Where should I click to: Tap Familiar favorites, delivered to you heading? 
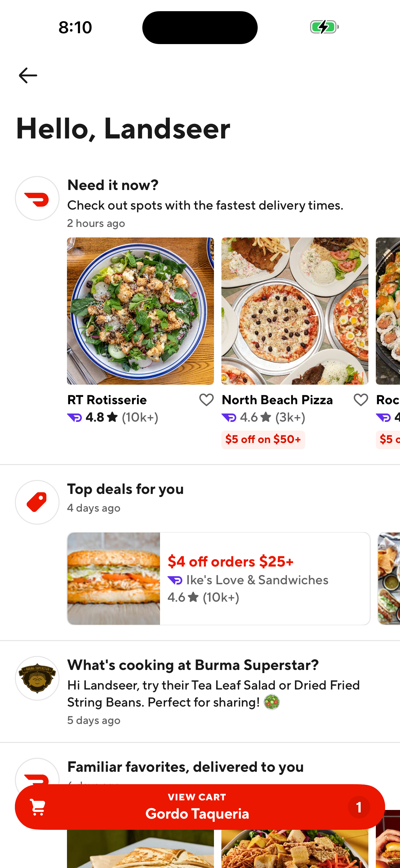tap(185, 766)
